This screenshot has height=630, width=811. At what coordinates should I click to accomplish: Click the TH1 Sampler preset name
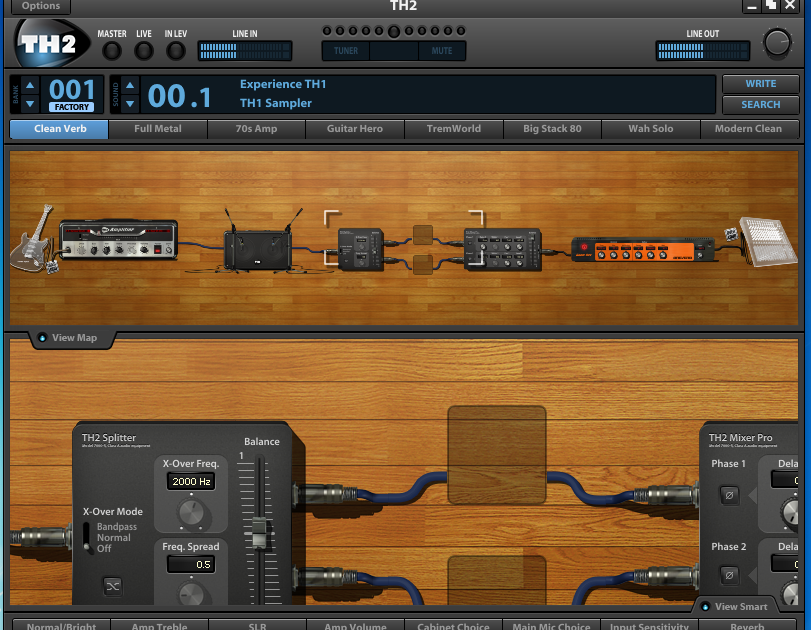[x=276, y=103]
